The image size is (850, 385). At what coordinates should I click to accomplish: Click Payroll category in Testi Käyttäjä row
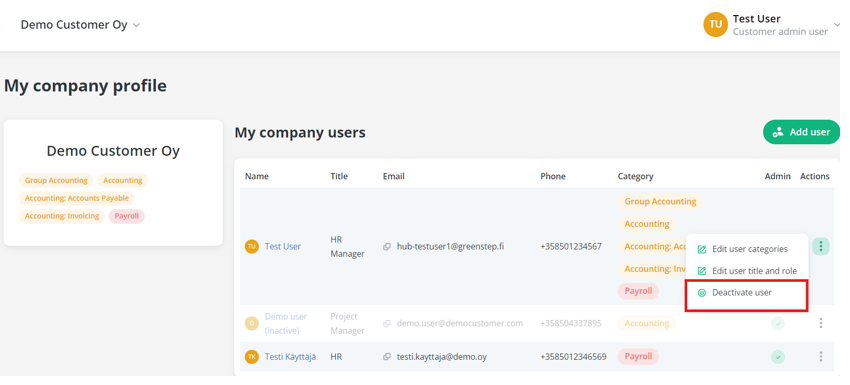[x=638, y=357]
